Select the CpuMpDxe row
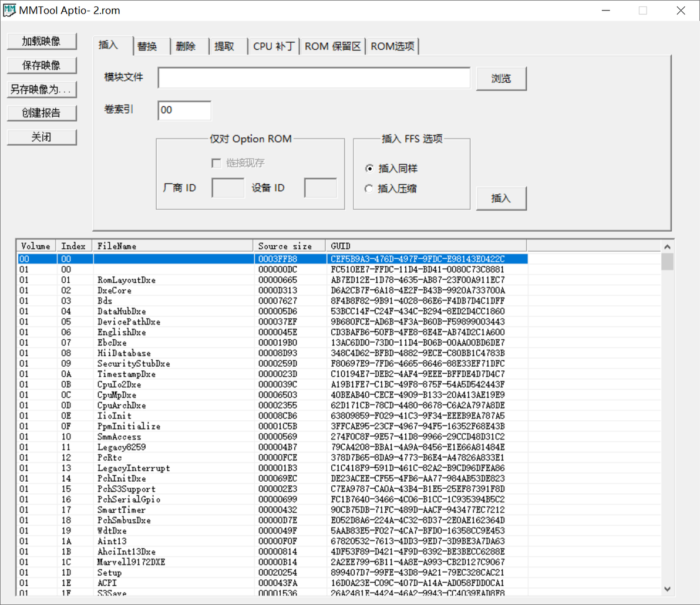Image resolution: width=700 pixels, height=605 pixels. [x=272, y=395]
